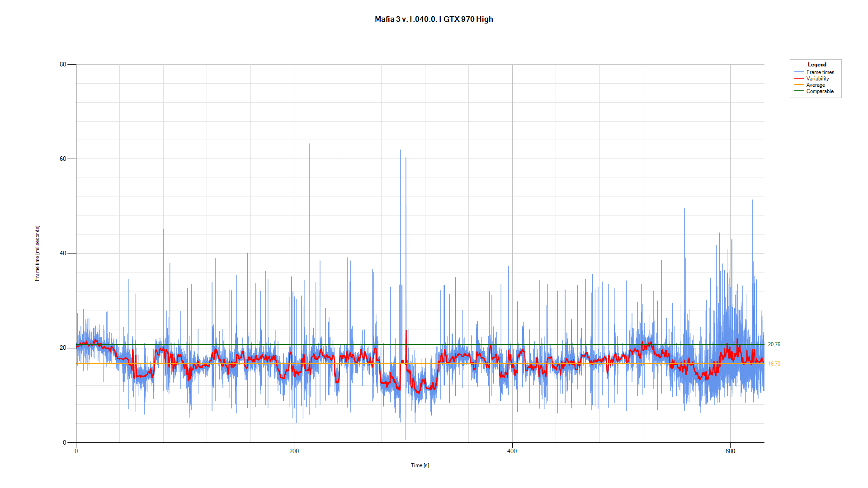Click y-axis tick label '0'
Image resolution: width=868 pixels, height=488 pixels.
pos(64,442)
